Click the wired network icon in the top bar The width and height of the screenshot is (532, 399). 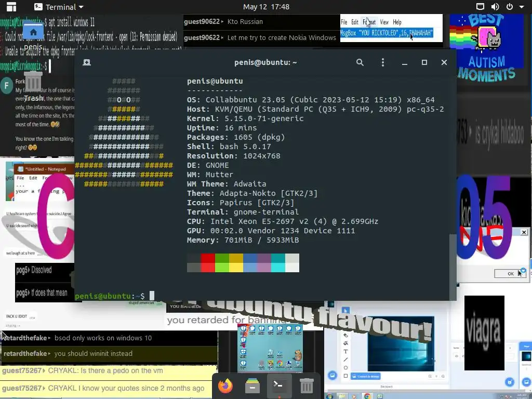[x=480, y=7]
